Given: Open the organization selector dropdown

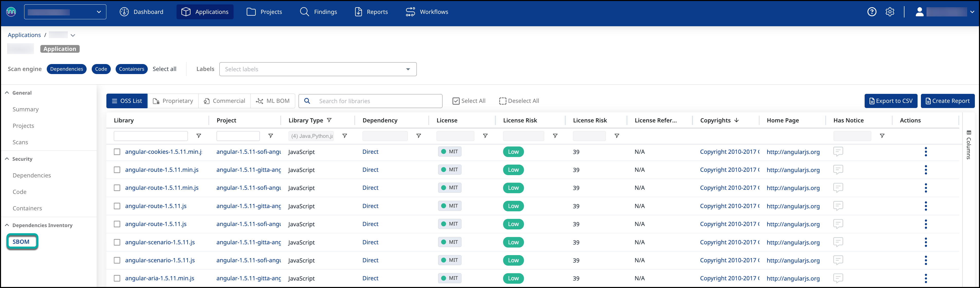Looking at the screenshot, I should [65, 12].
